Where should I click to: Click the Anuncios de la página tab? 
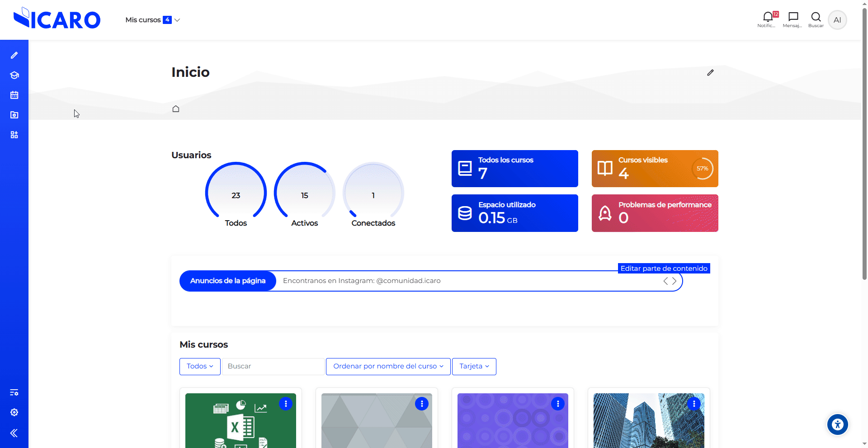(x=228, y=281)
